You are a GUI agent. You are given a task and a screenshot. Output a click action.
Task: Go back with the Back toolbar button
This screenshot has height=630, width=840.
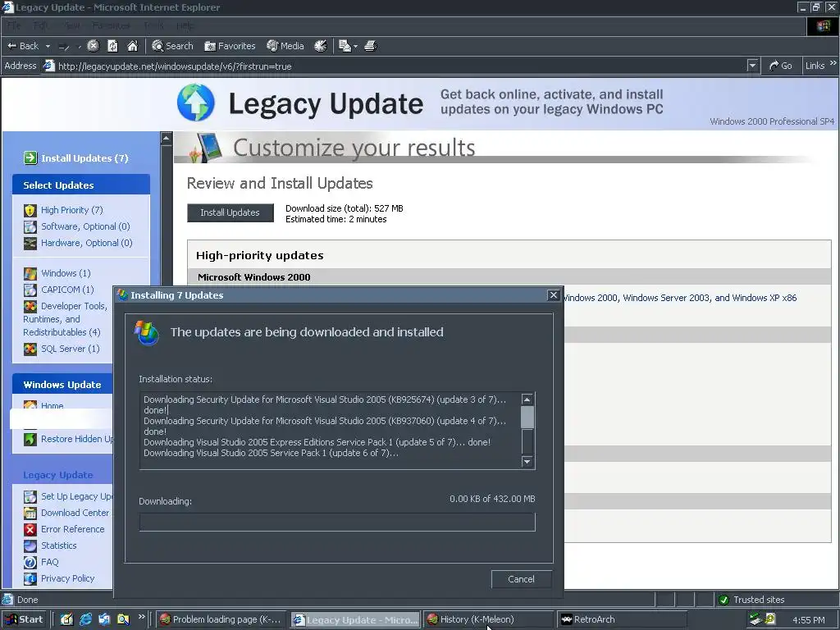click(x=22, y=46)
